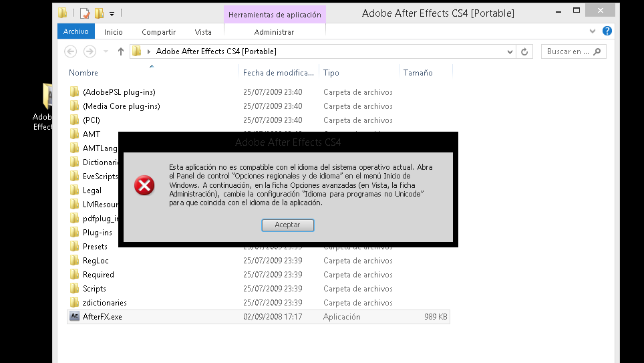Click the search magnifier icon
Viewport: 644px width, 363px height.
coord(597,51)
